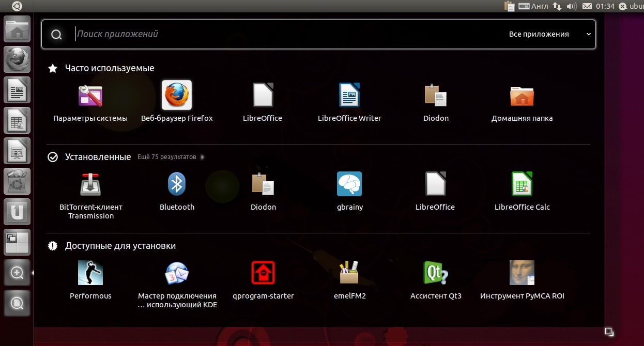Expand the Все приложения filter dropdown
Image resolution: width=644 pixels, height=346 pixels.
pos(549,34)
